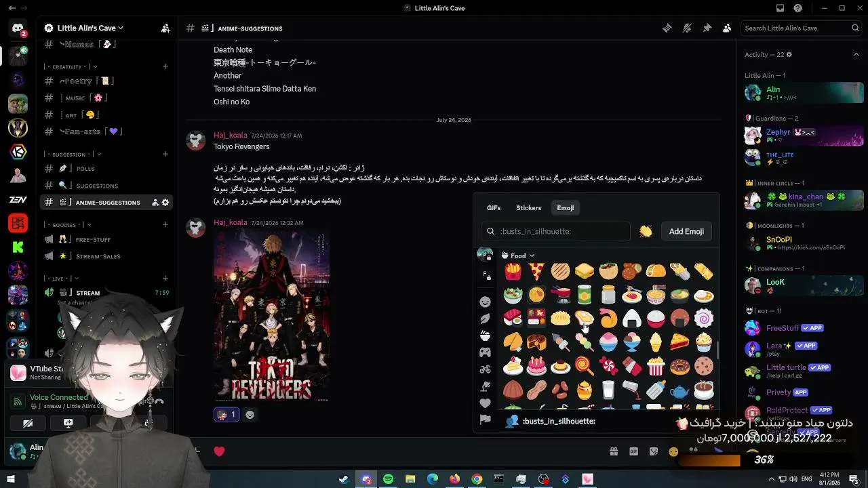
Task: Open Discord inbox icon
Action: click(781, 8)
